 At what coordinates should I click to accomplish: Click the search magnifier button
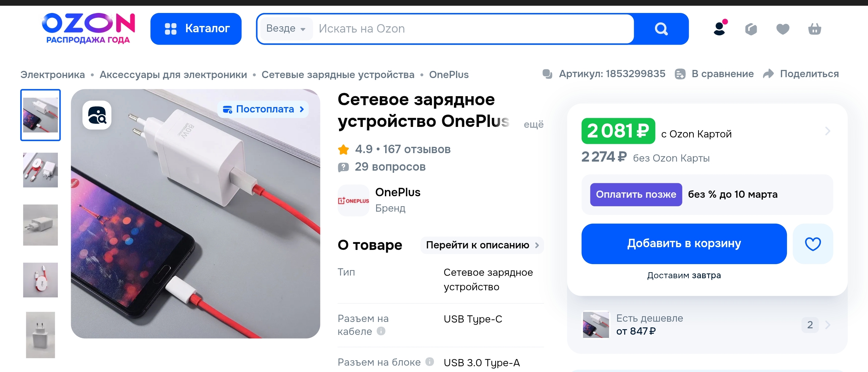[x=661, y=29]
